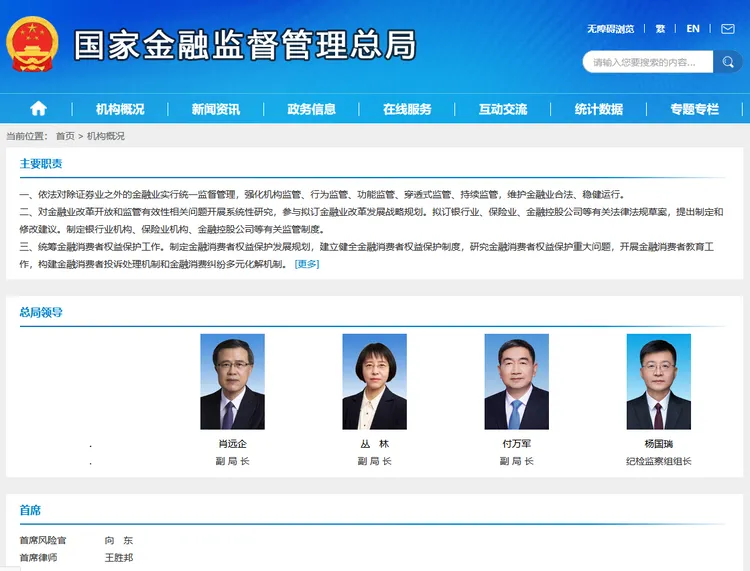Open 无障碍浏览 accessibility mode
This screenshot has height=571, width=750.
point(611,29)
